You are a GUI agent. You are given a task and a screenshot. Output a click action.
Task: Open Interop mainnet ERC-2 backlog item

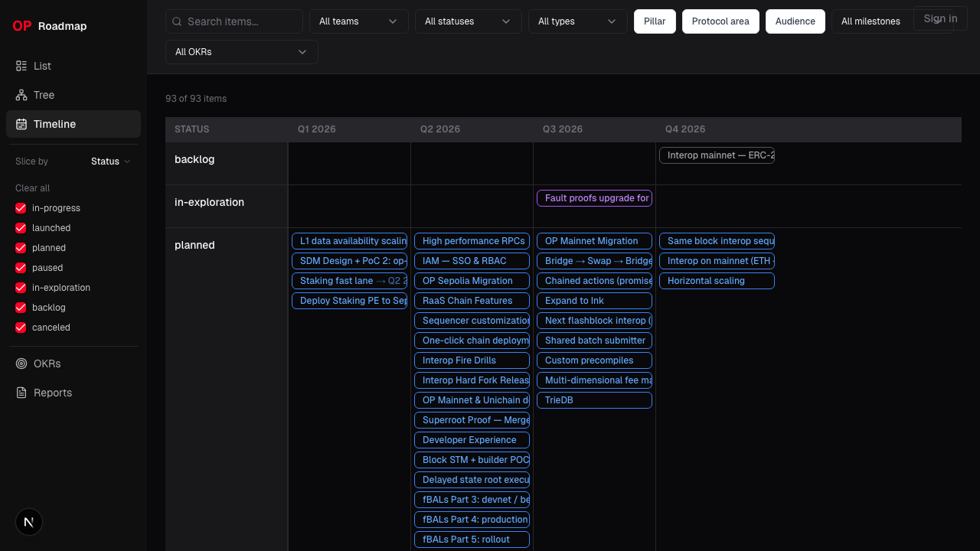[x=717, y=155]
